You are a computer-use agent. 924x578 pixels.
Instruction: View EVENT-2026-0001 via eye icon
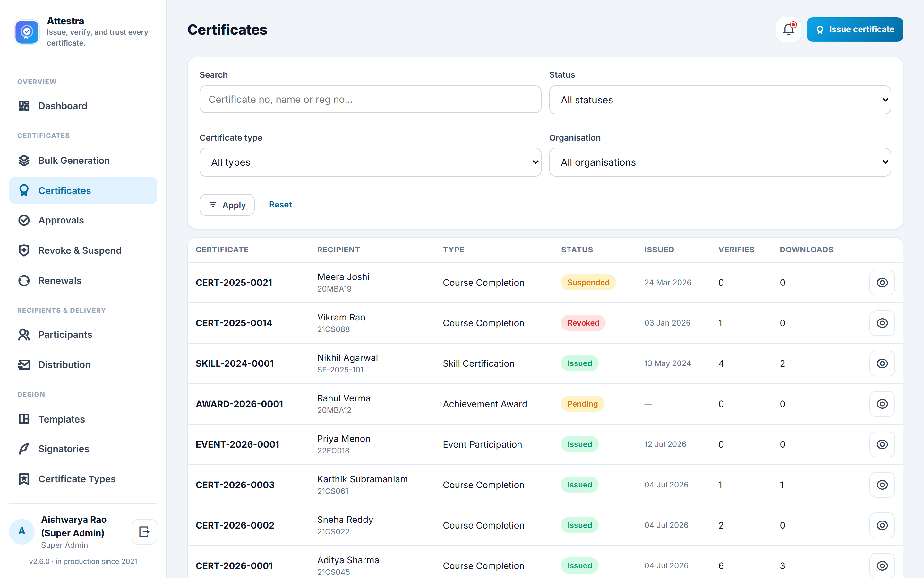pyautogui.click(x=882, y=444)
